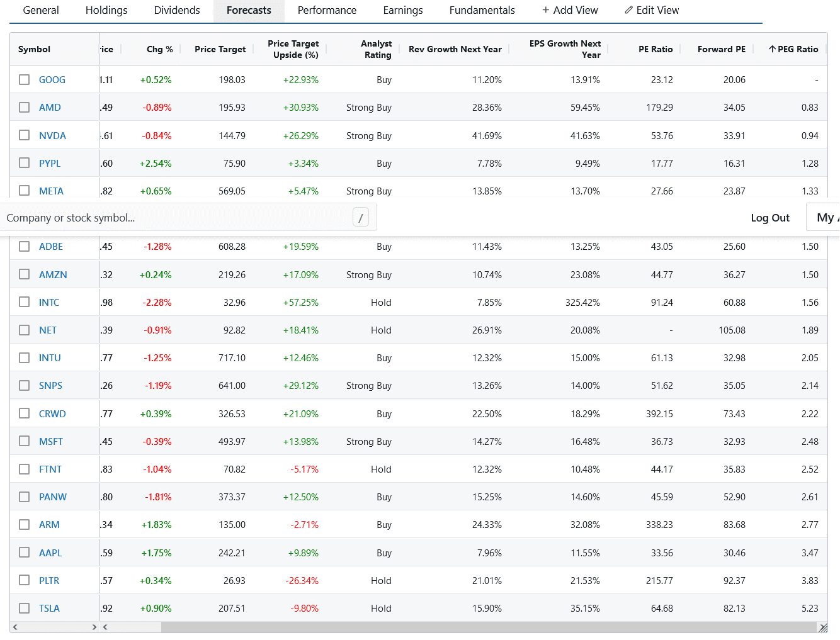Select the AMZN row checkbox
The width and height of the screenshot is (840, 640).
[25, 274]
